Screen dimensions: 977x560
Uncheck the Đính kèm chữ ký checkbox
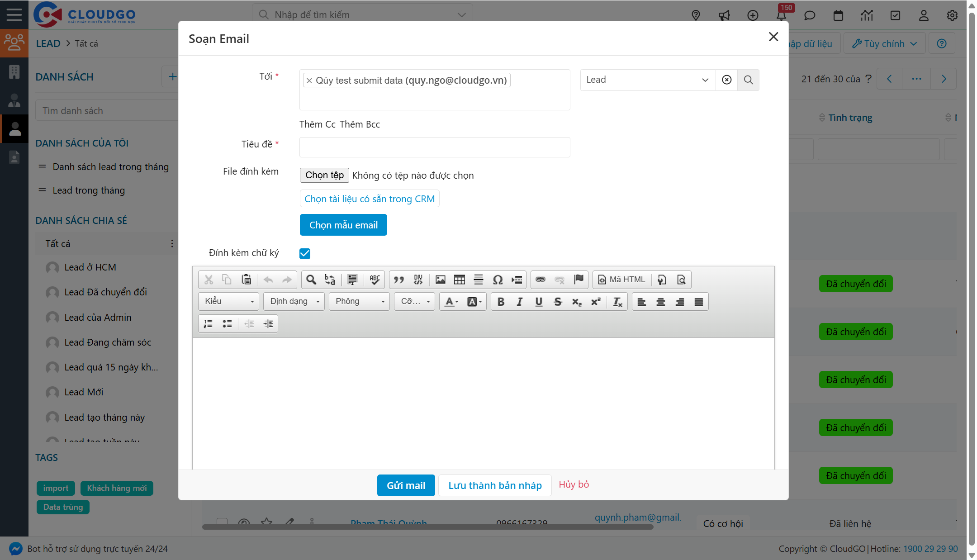click(304, 253)
